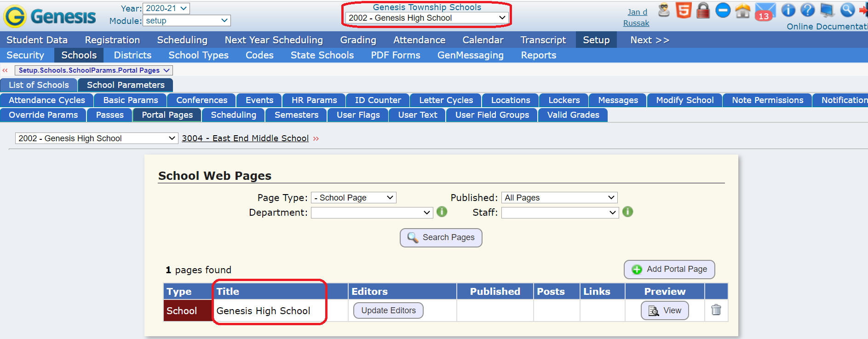Click the computer monitor icon
Viewport: 868px width, 339px height.
tap(827, 10)
